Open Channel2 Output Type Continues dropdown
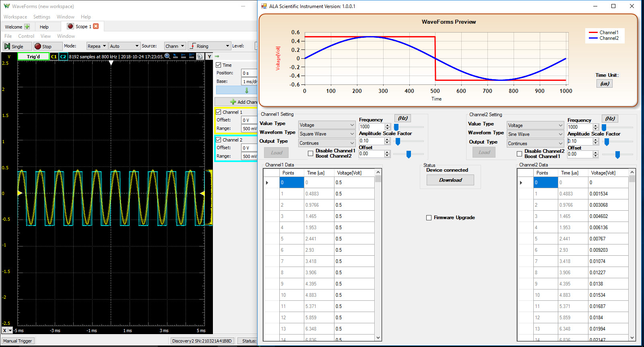 [535, 144]
